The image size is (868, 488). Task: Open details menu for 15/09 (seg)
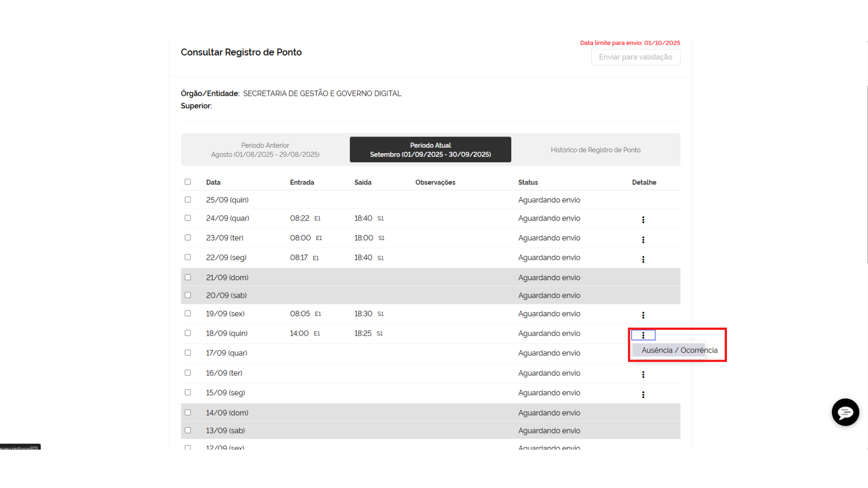(x=643, y=394)
